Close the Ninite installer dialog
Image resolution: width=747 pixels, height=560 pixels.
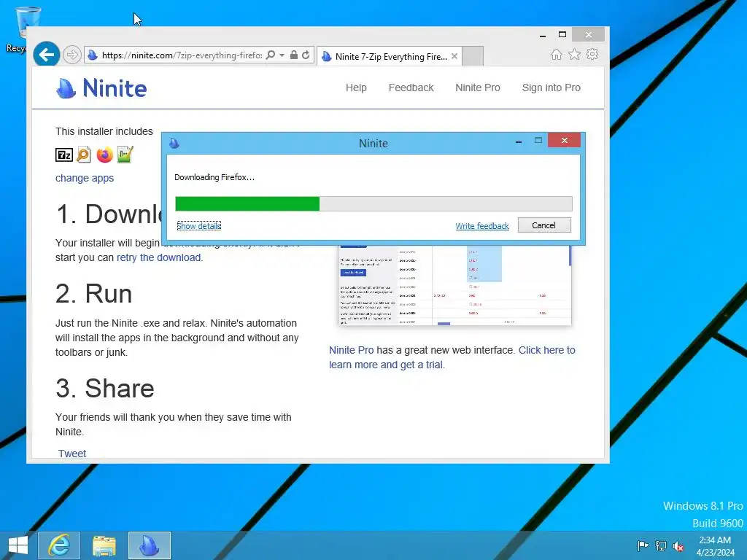[x=564, y=141]
